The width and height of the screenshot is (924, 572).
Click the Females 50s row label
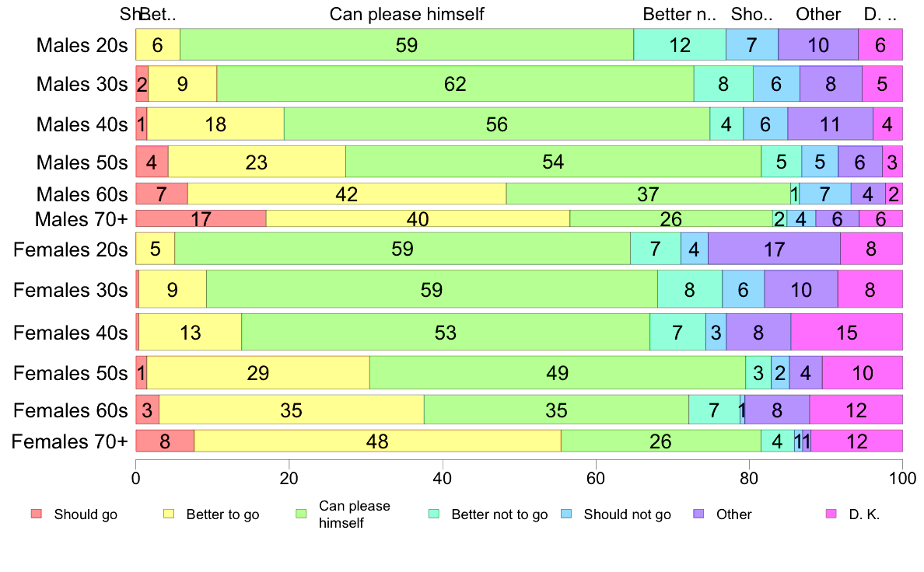[70, 373]
